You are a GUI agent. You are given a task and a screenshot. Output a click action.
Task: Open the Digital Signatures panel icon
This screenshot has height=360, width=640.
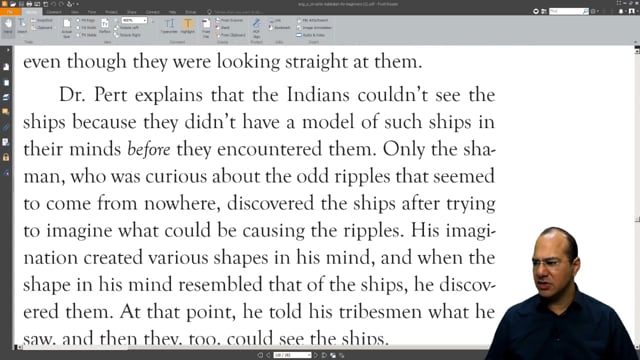coord(6,172)
